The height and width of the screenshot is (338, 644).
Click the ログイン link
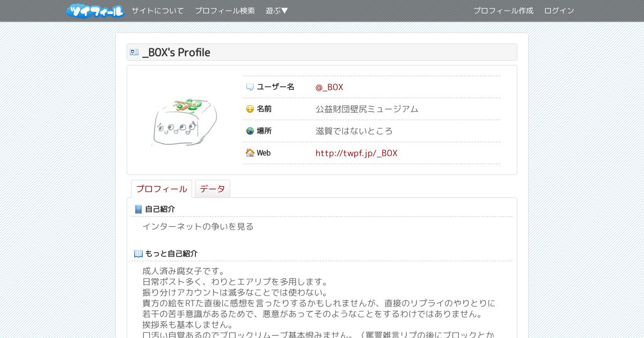[x=559, y=11]
